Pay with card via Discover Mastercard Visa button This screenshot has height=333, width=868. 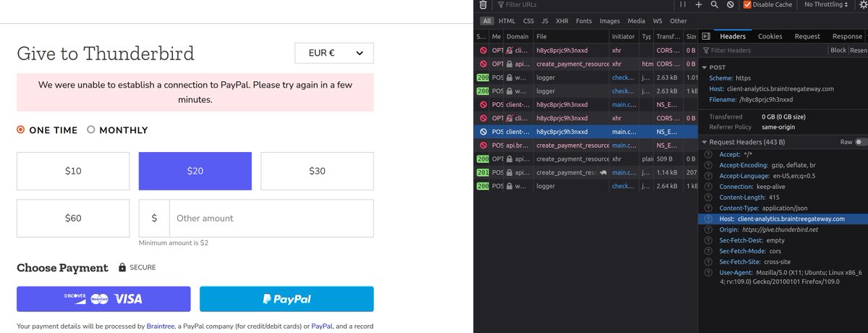[103, 299]
